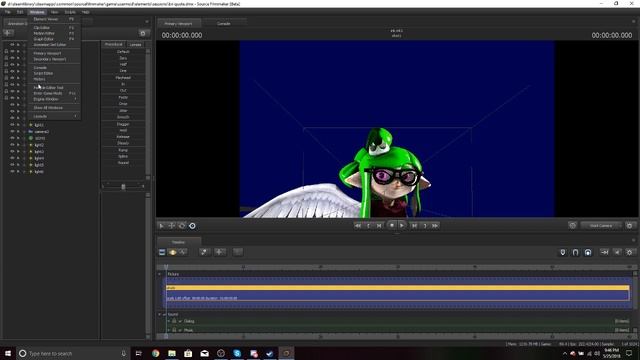This screenshot has width=640, height=360.
Task: Click the record button under viewport
Action: [x=392, y=225]
